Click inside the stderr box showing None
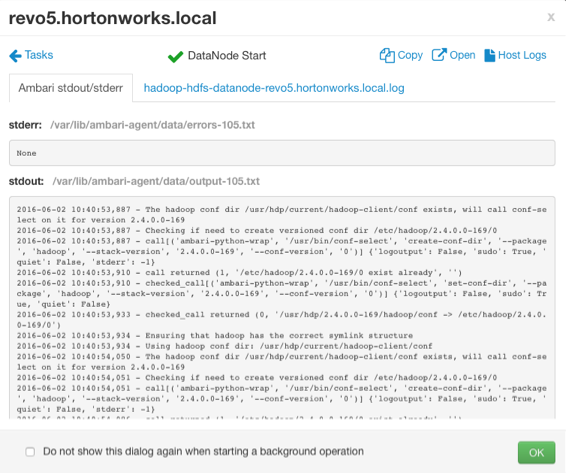 (x=282, y=153)
